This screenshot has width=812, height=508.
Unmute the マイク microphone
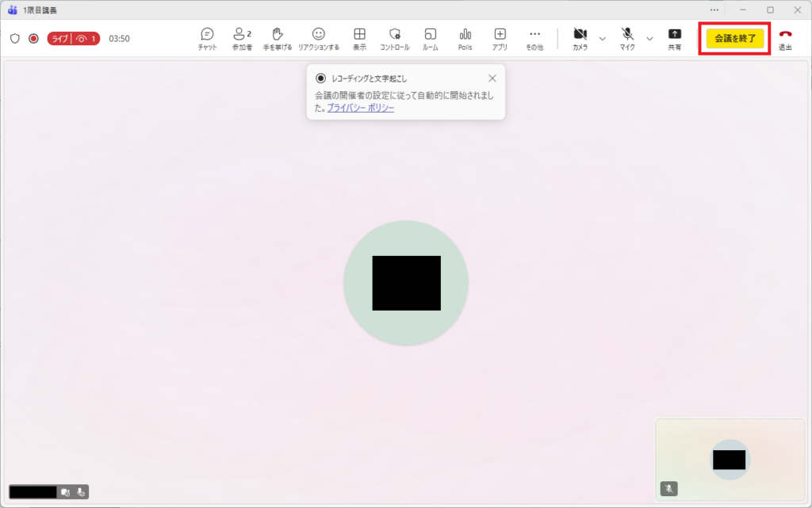point(627,38)
